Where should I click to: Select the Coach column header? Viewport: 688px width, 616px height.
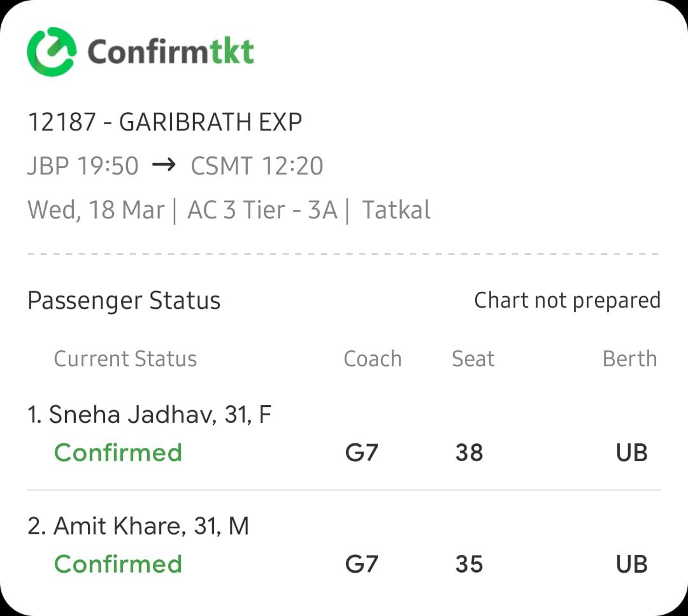click(x=373, y=359)
